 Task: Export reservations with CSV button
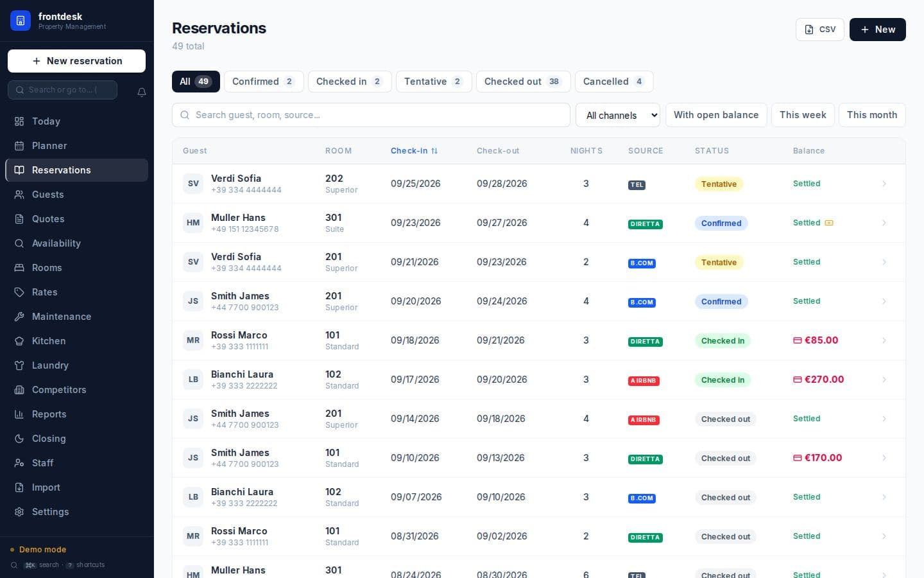coord(820,30)
